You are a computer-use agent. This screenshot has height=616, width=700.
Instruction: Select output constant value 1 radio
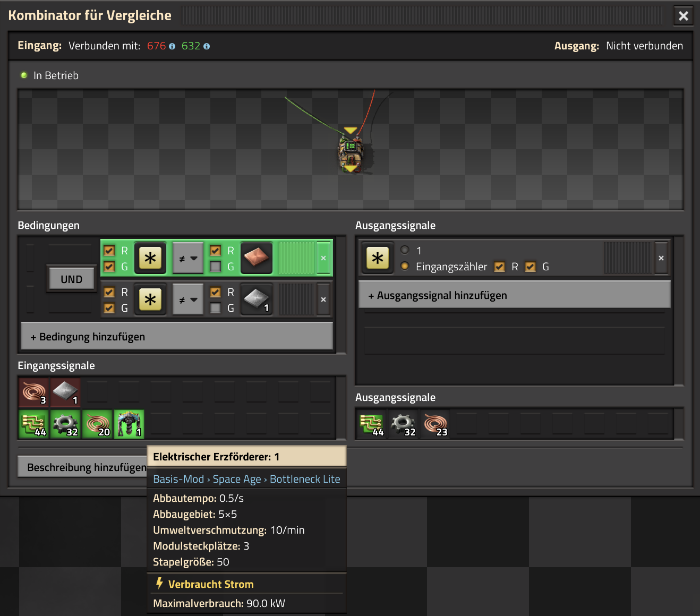405,250
